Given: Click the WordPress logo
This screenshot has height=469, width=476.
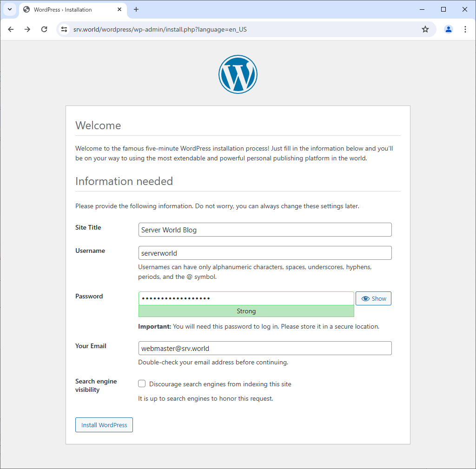Looking at the screenshot, I should click(238, 74).
